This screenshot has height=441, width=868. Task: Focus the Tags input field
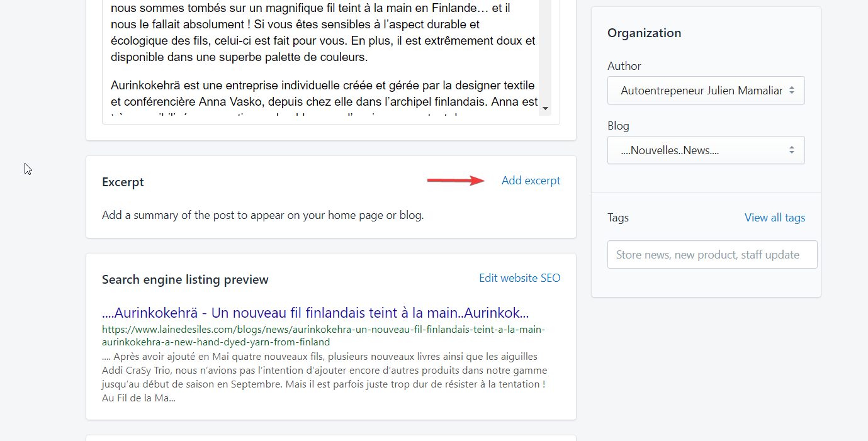click(712, 255)
